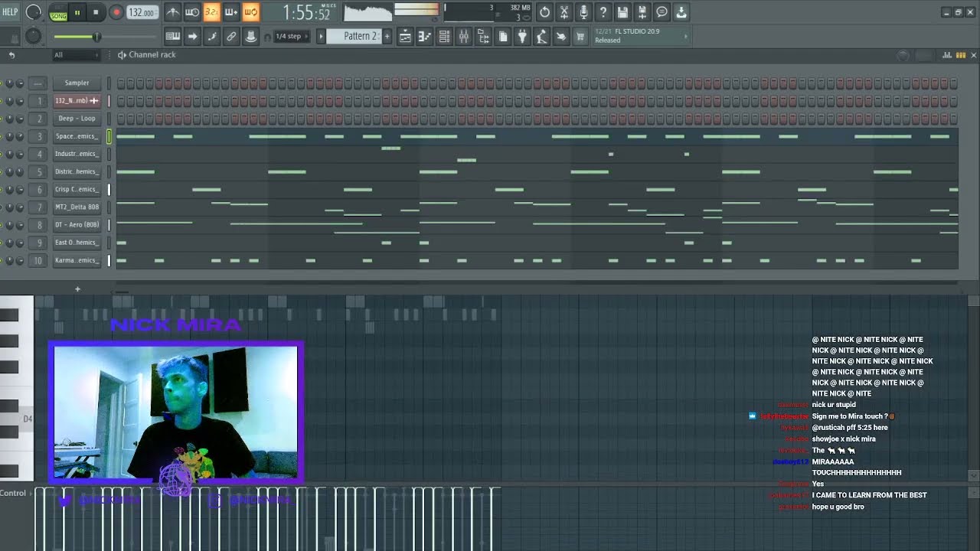Open the HELP menu
The height and width of the screenshot is (551, 980).
click(10, 11)
